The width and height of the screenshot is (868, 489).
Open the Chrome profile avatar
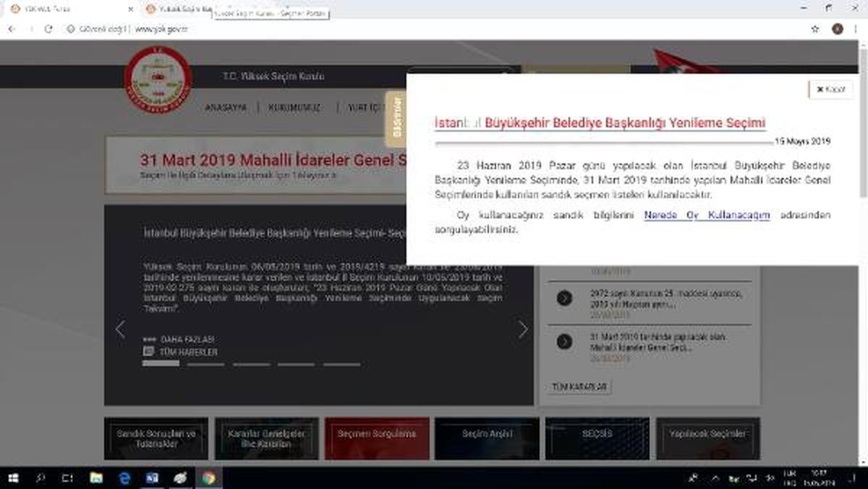pyautogui.click(x=838, y=29)
